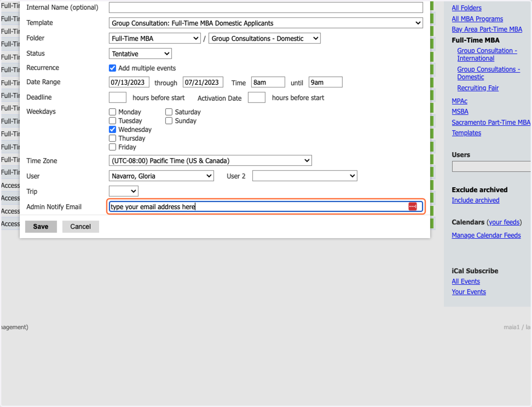Open the Sacramento Part-Time MBA link

tap(491, 122)
